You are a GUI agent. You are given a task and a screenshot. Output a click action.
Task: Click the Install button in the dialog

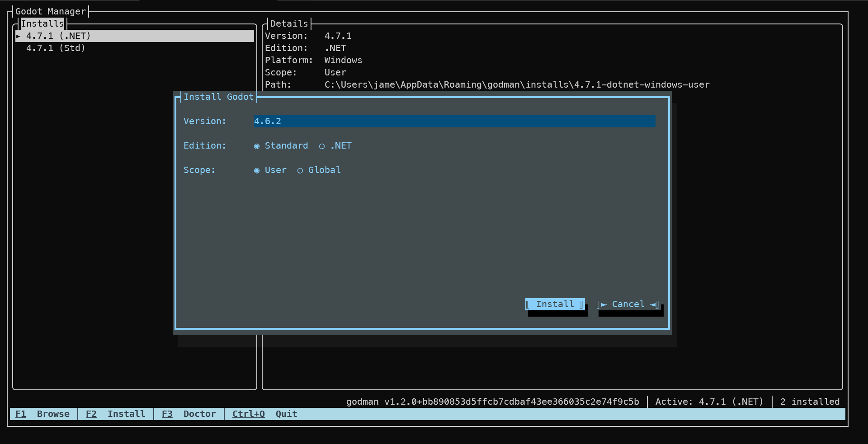pos(555,304)
